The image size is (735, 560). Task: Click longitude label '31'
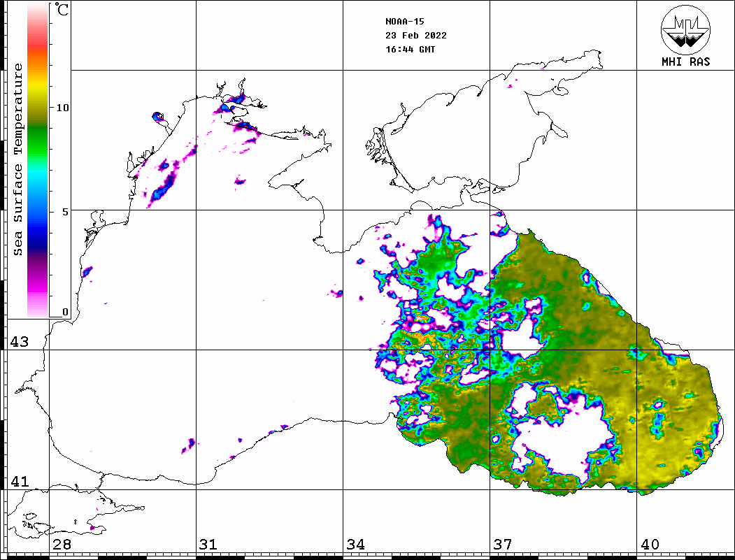[x=208, y=545]
